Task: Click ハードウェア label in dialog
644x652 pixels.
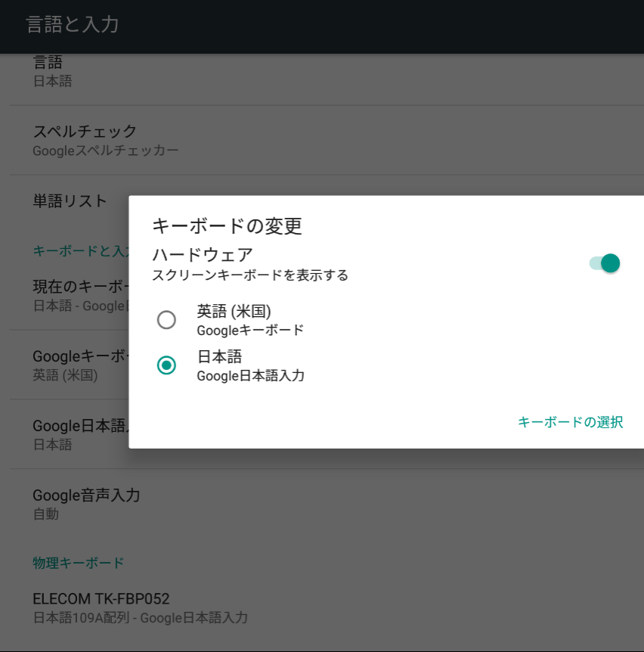Action: tap(203, 254)
